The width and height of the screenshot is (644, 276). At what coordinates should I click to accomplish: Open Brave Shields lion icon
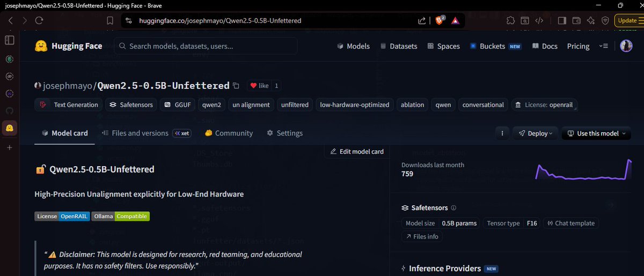[438, 20]
